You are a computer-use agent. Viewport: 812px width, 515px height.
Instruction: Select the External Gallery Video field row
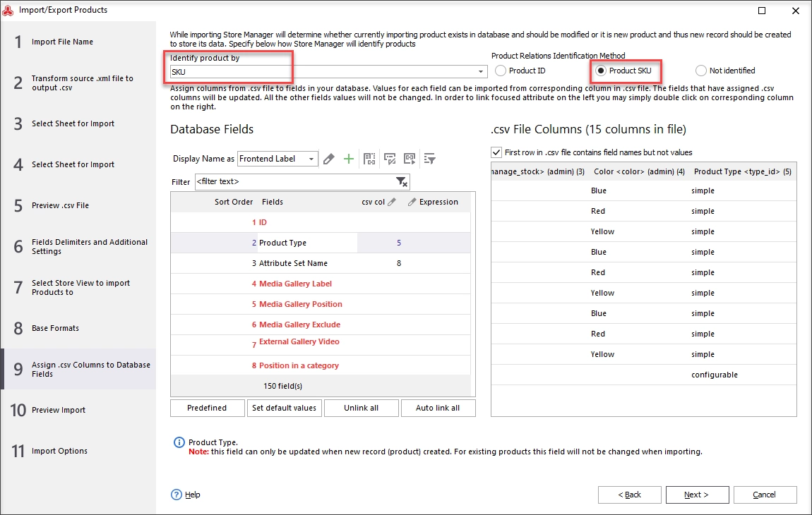point(321,345)
